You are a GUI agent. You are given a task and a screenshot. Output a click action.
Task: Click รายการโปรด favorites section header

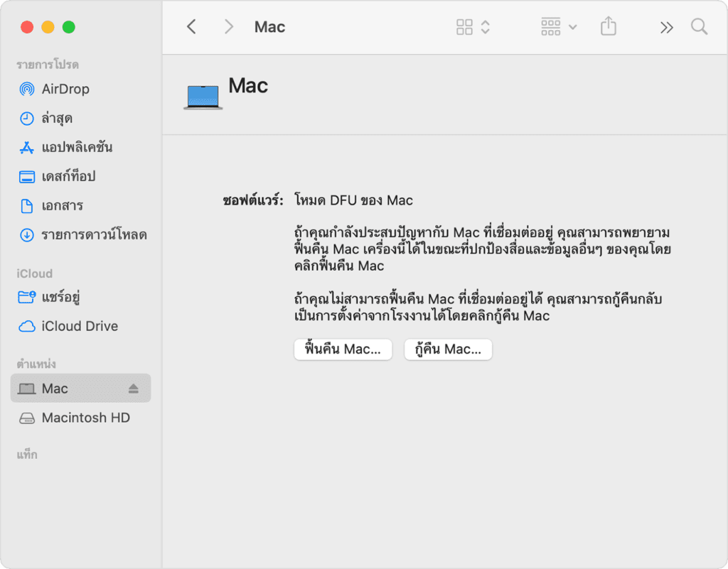(x=48, y=65)
